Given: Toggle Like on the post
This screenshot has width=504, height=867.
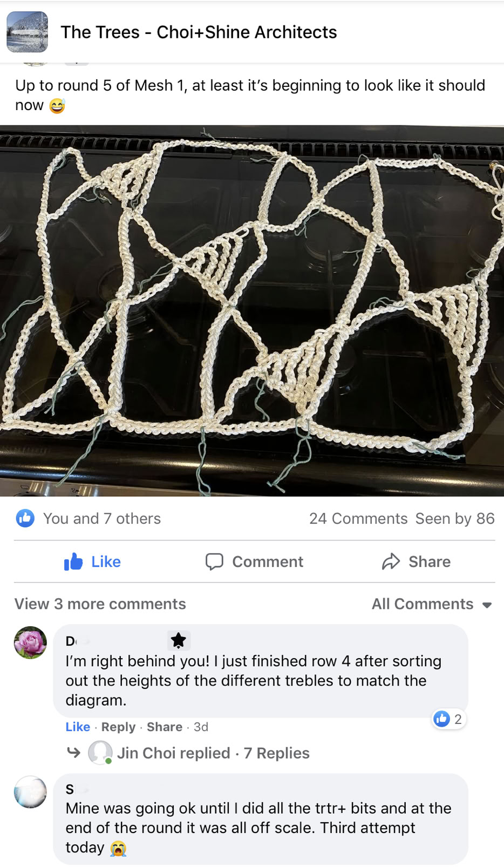Looking at the screenshot, I should 92,561.
